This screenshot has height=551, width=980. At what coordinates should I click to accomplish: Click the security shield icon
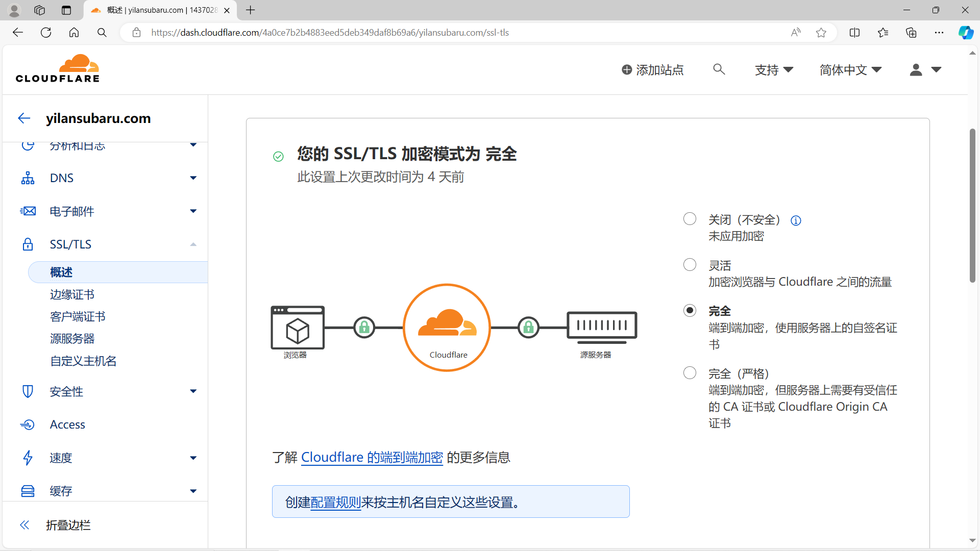28,391
